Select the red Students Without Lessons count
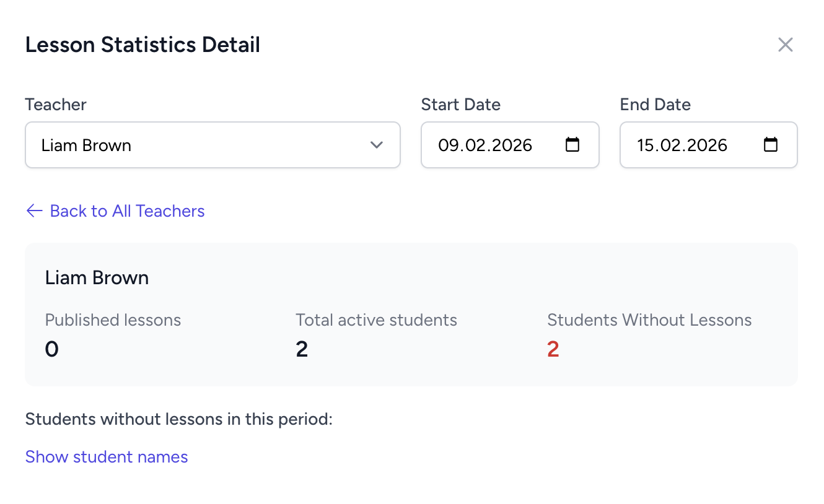The image size is (824, 504). click(x=553, y=349)
